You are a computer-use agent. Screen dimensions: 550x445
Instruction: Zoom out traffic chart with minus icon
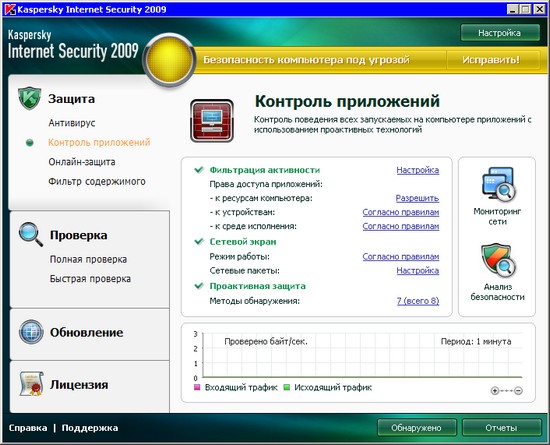(518, 390)
